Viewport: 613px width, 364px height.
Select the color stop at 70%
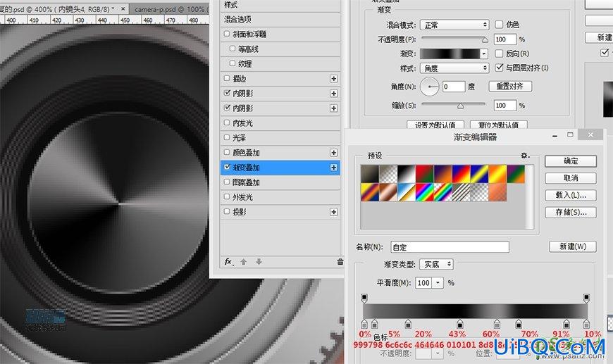[x=519, y=324]
